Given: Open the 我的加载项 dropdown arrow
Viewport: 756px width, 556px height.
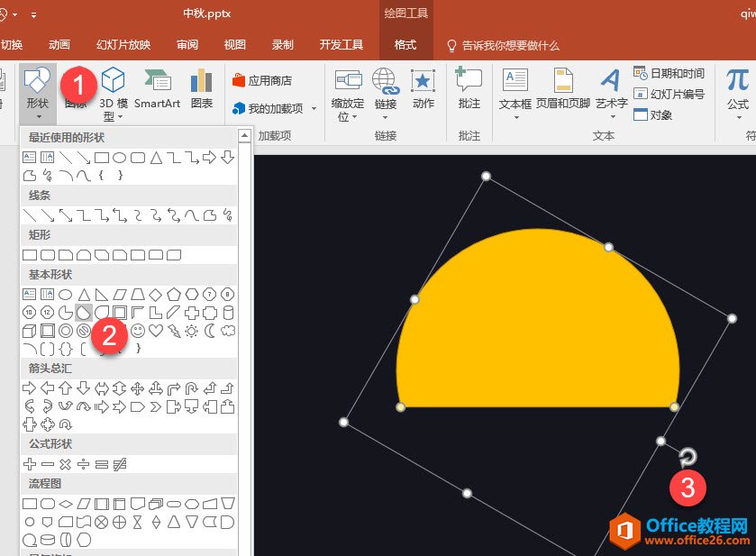Looking at the screenshot, I should [314, 108].
